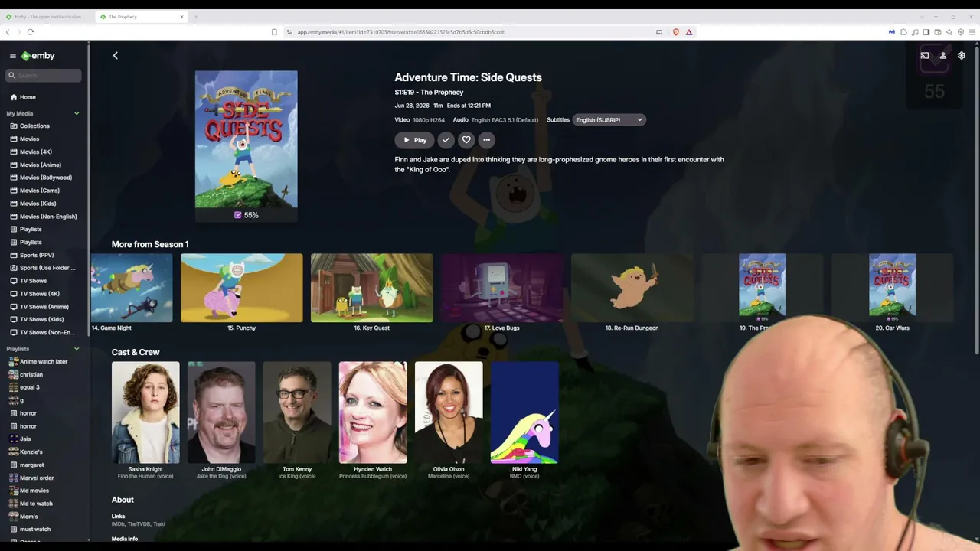Bookmark this page in the browser
Image resolution: width=980 pixels, height=551 pixels.
click(274, 32)
